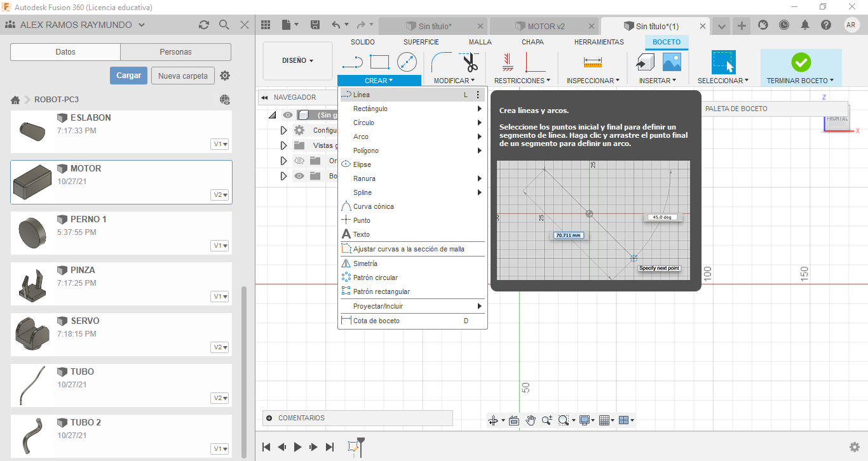Click the timeline play button
Viewport: 868px width, 461px height.
[297, 447]
